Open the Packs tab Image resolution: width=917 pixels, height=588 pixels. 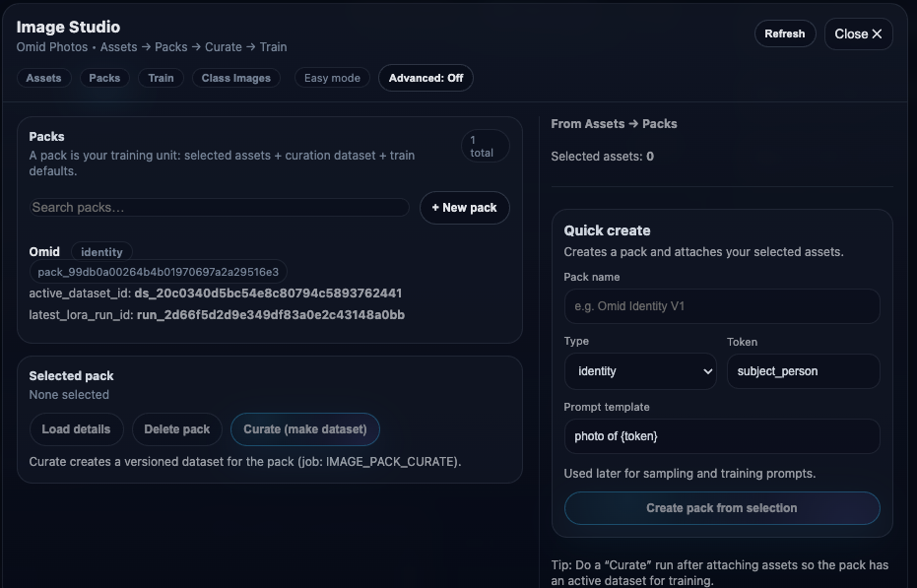(x=104, y=78)
